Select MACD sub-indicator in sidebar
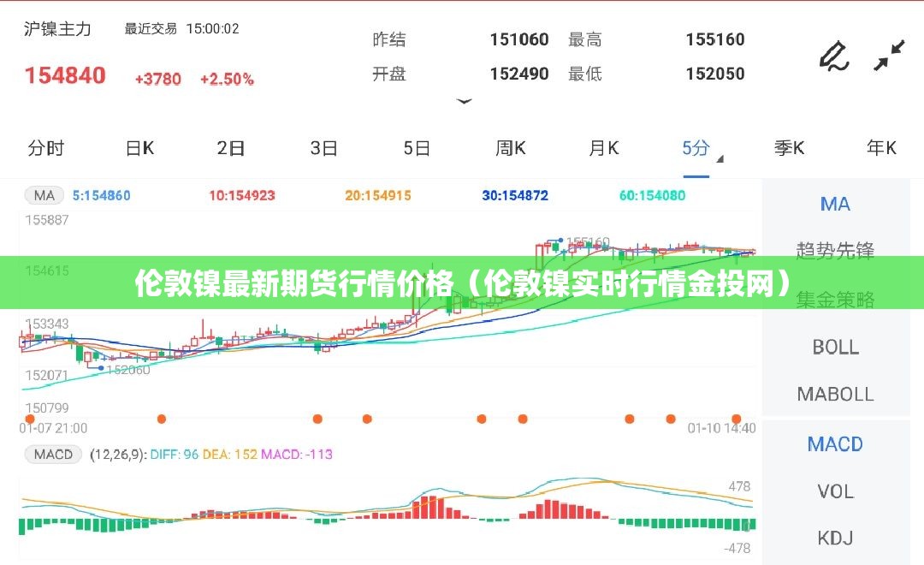924x565 pixels. tap(835, 444)
